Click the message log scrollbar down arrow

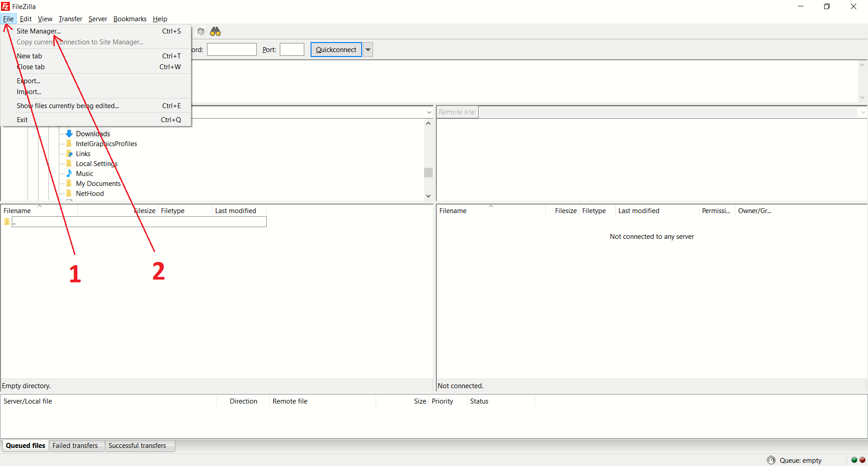tap(862, 97)
